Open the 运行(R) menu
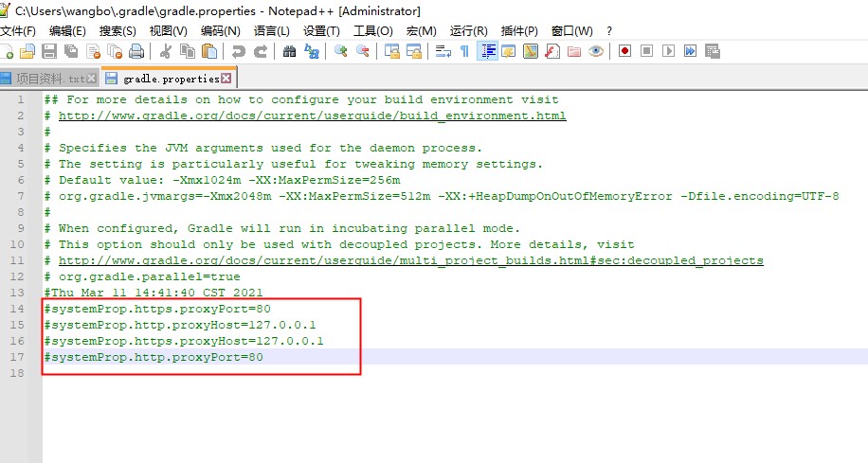 tap(469, 31)
